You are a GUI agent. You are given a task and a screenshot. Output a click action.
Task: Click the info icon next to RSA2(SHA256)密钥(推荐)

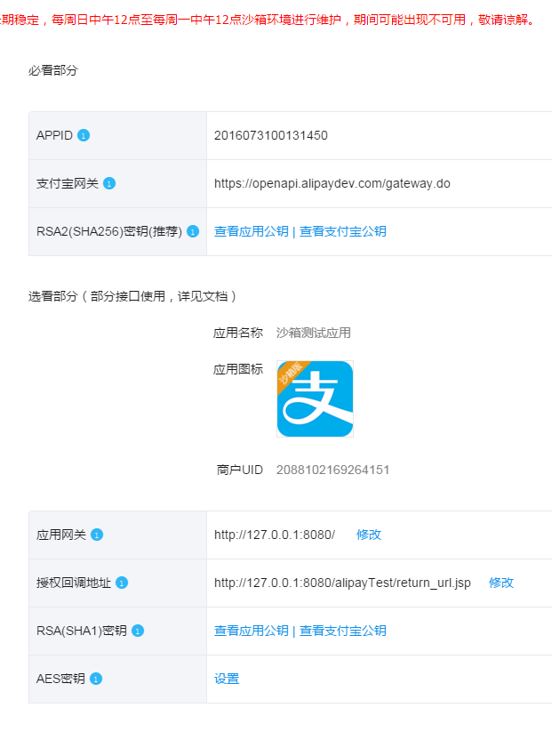click(193, 231)
